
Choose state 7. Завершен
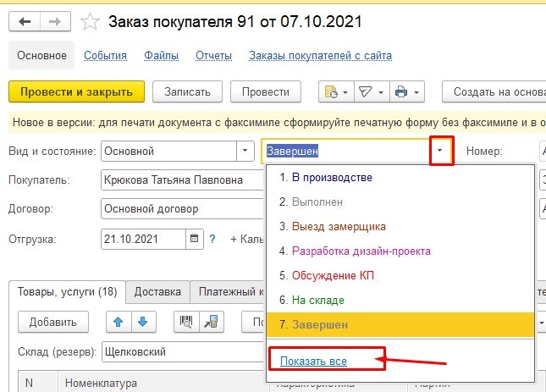click(400, 324)
